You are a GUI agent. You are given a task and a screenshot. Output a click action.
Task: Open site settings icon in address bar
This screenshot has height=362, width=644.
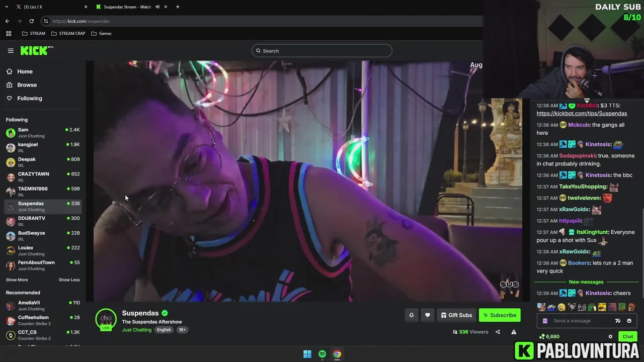point(46,21)
